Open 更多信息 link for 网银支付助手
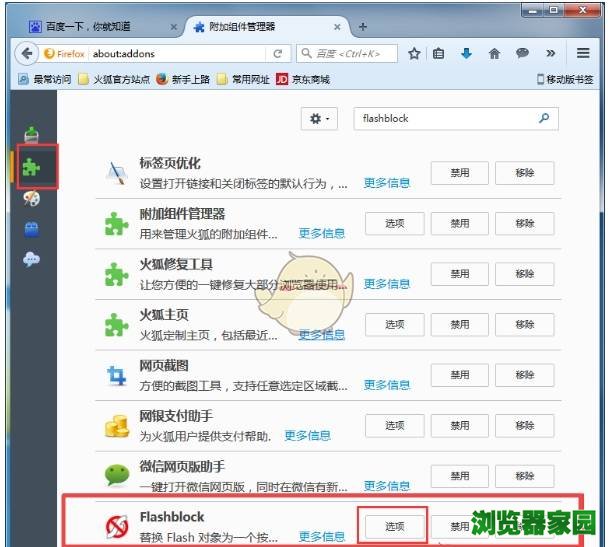The image size is (615, 547). click(307, 435)
